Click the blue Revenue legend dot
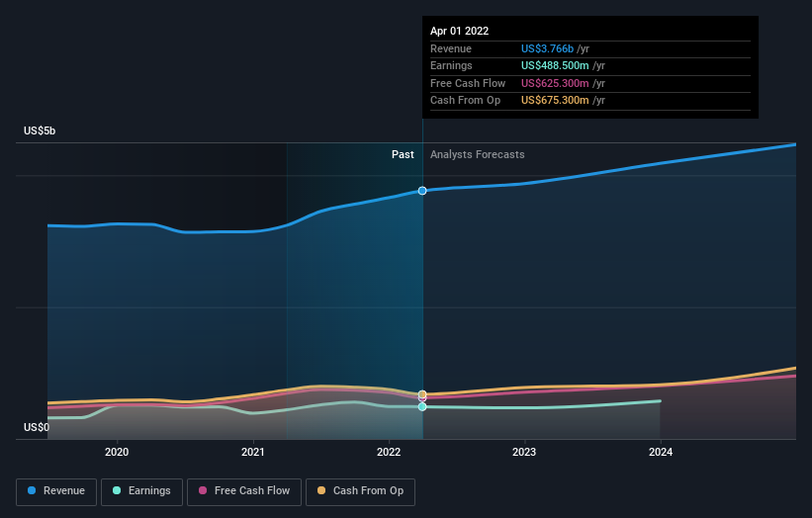 32,490
